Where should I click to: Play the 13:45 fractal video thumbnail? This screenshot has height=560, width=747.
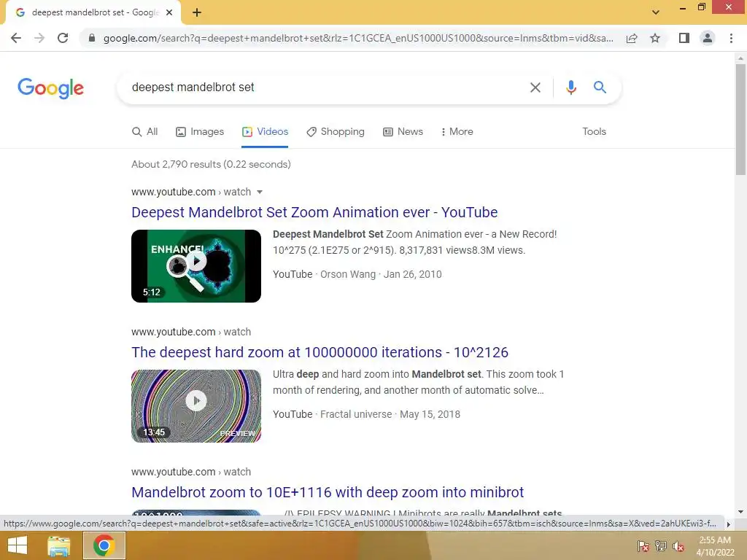point(196,406)
